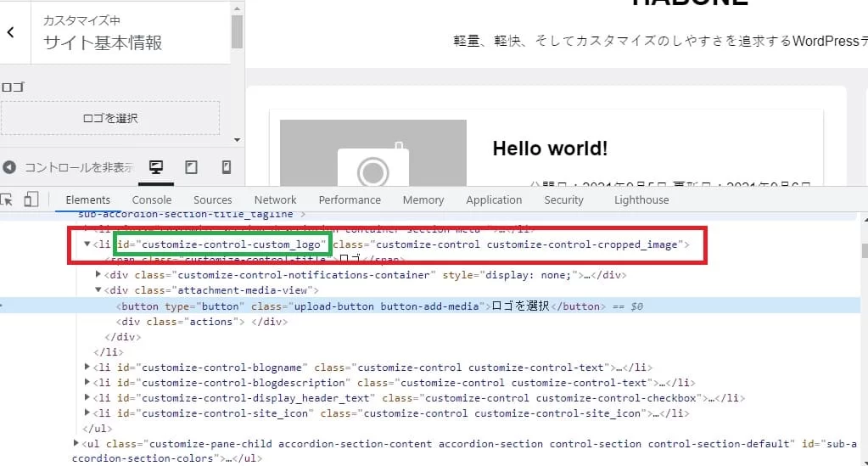The width and height of the screenshot is (868, 466).
Task: Click the Hello world! post thumbnail image
Action: pos(373,153)
